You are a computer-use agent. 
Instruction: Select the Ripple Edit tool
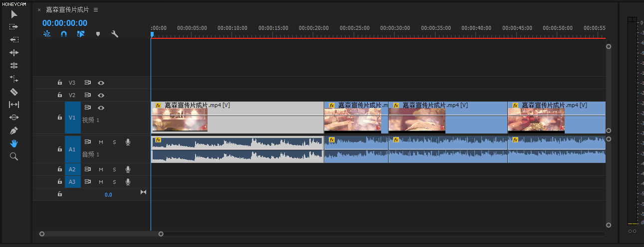click(14, 53)
